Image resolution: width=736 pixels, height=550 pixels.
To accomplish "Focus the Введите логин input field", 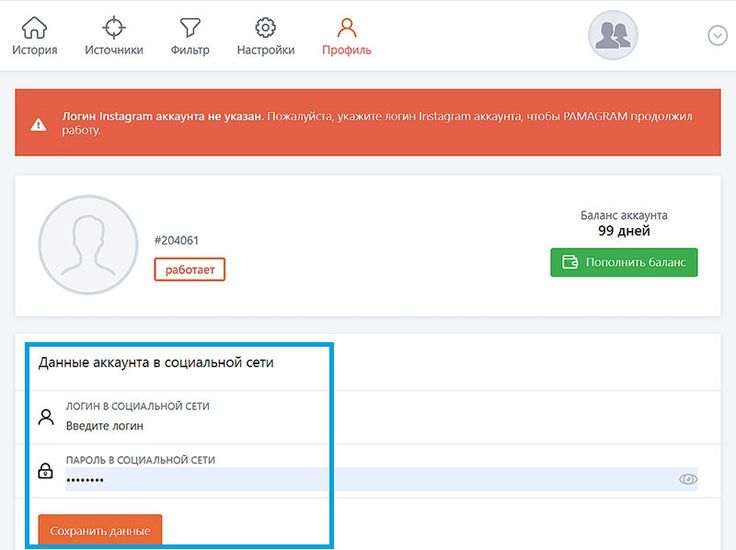I will pyautogui.click(x=381, y=426).
